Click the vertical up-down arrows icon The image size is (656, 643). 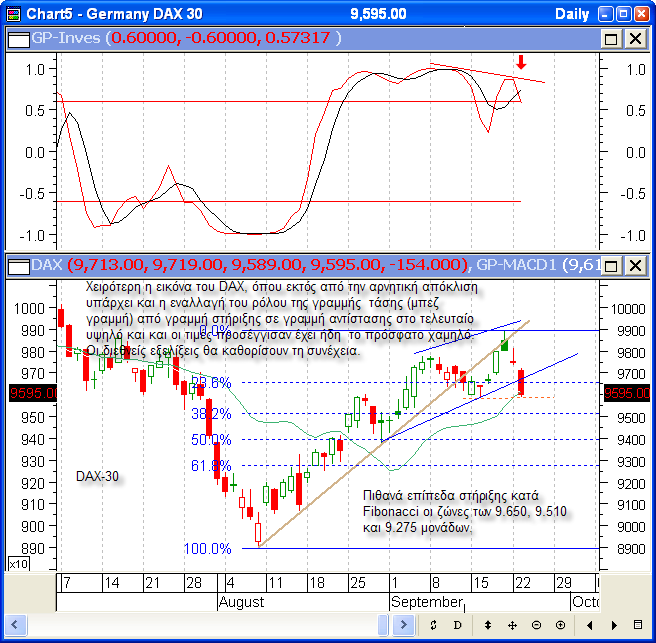[x=486, y=624]
